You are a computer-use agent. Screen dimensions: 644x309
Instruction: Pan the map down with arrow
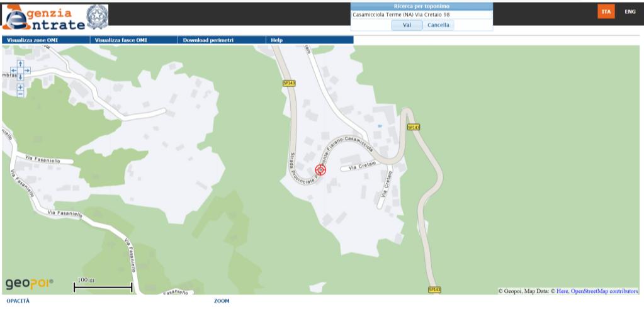click(20, 77)
